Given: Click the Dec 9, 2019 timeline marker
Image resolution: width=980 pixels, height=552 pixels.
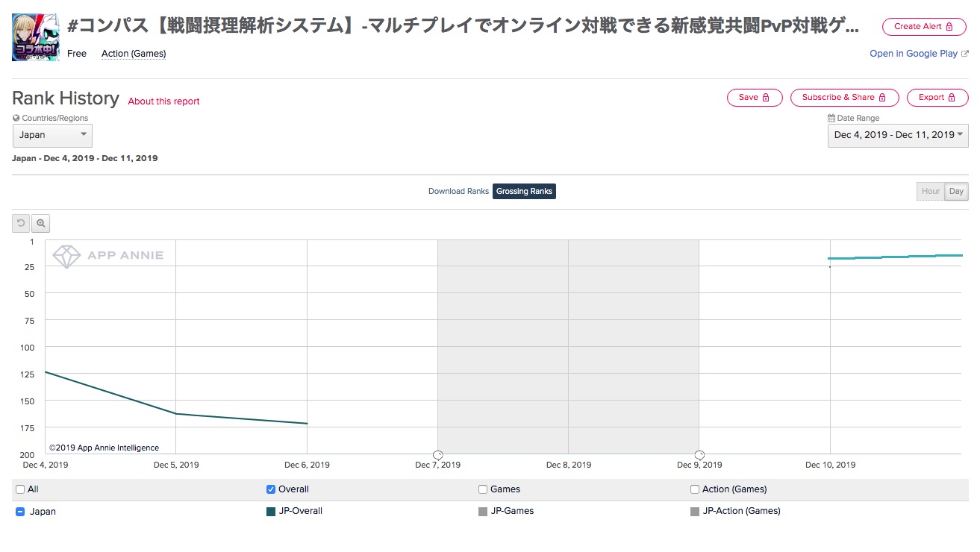Looking at the screenshot, I should [x=699, y=455].
